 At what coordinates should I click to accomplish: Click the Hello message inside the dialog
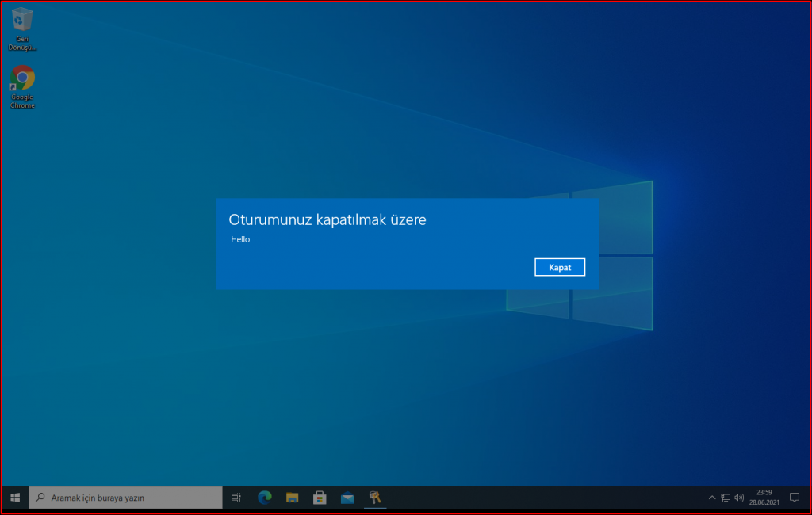click(x=239, y=238)
